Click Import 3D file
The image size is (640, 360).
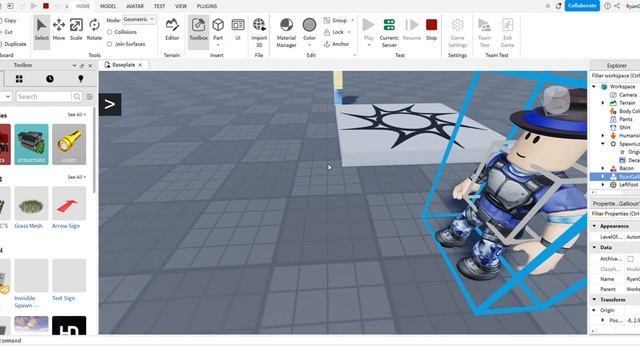(259, 33)
